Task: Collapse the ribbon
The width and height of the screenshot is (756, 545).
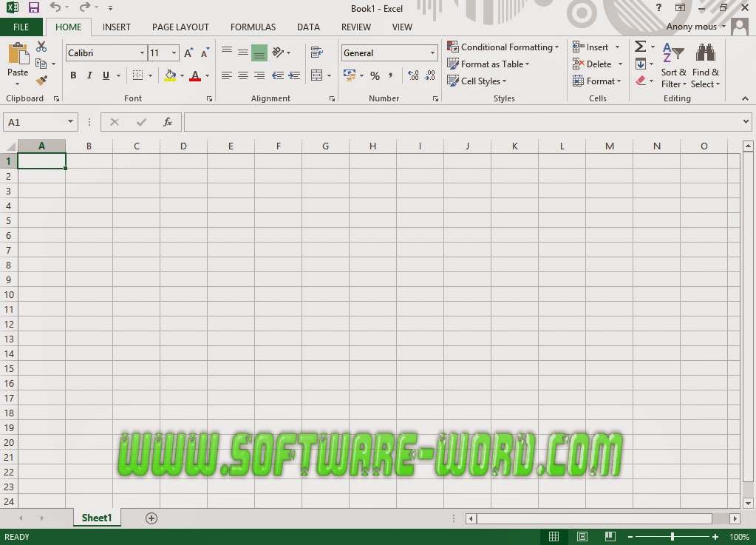Action: 746,98
